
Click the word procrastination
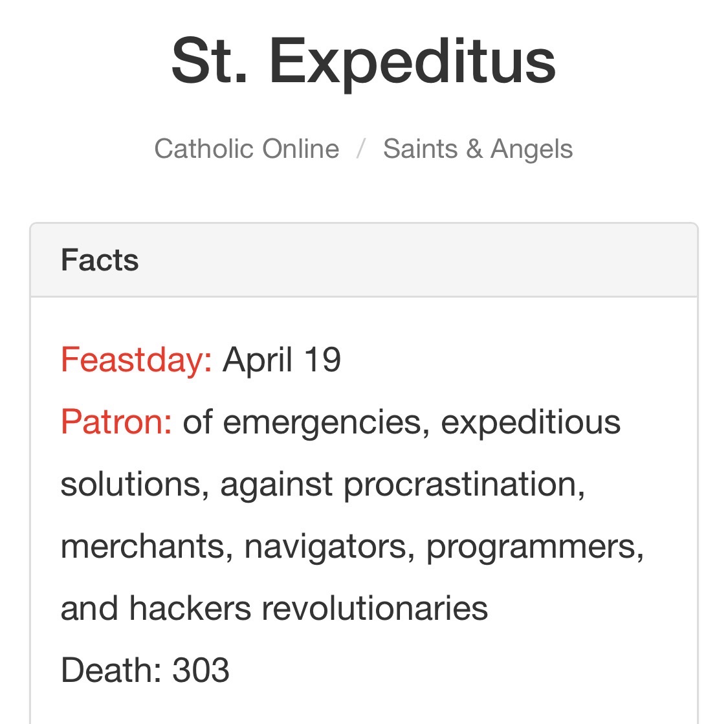point(464,484)
